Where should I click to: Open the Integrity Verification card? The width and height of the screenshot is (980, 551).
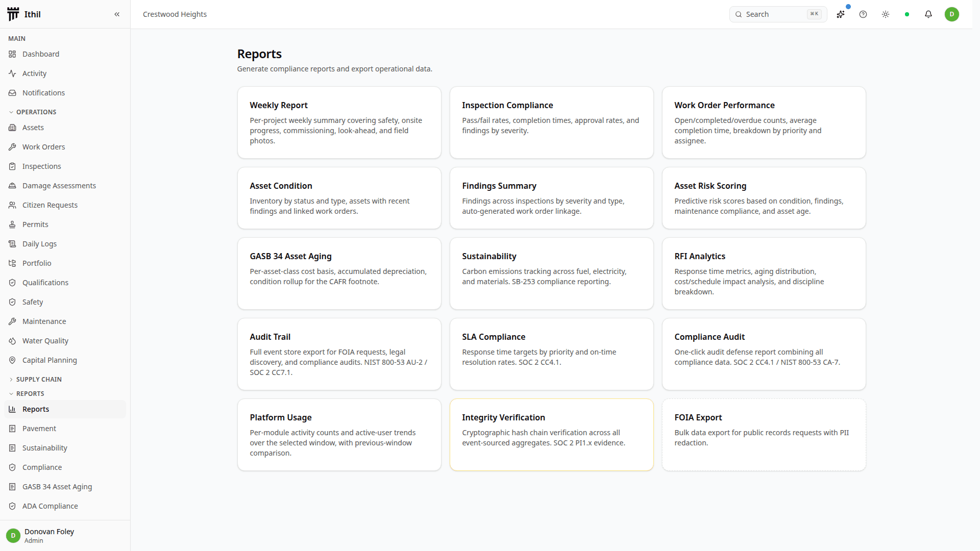[552, 435]
